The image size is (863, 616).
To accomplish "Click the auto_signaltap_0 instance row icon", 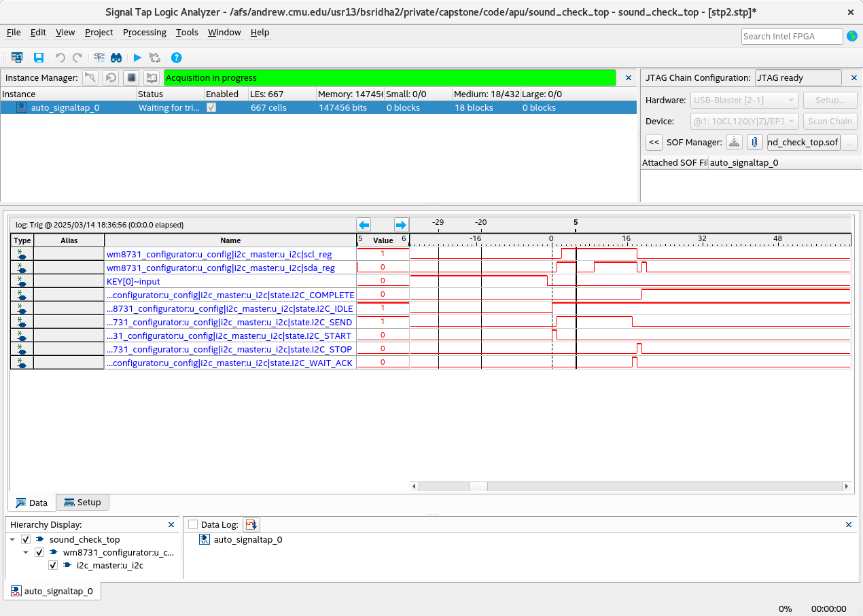I will point(22,107).
